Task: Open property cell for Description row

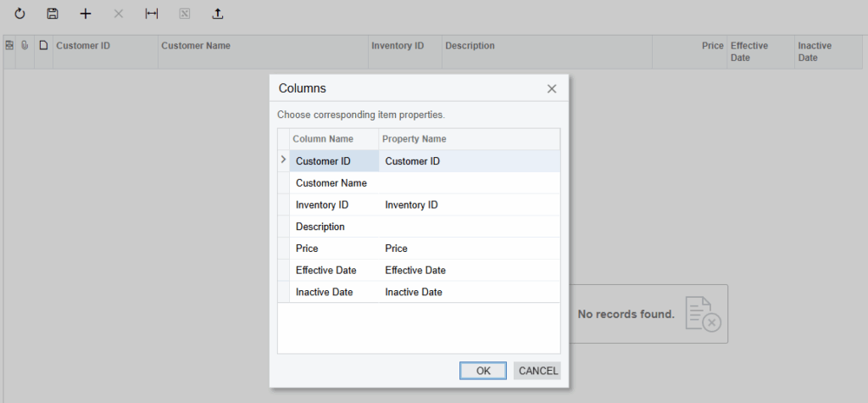Action: (468, 227)
